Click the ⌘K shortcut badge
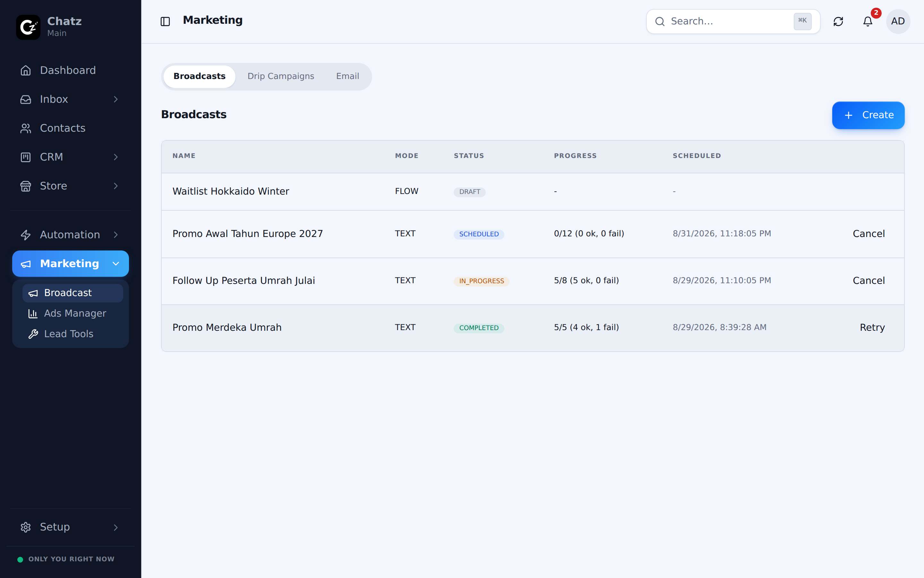924x578 pixels. 802,21
